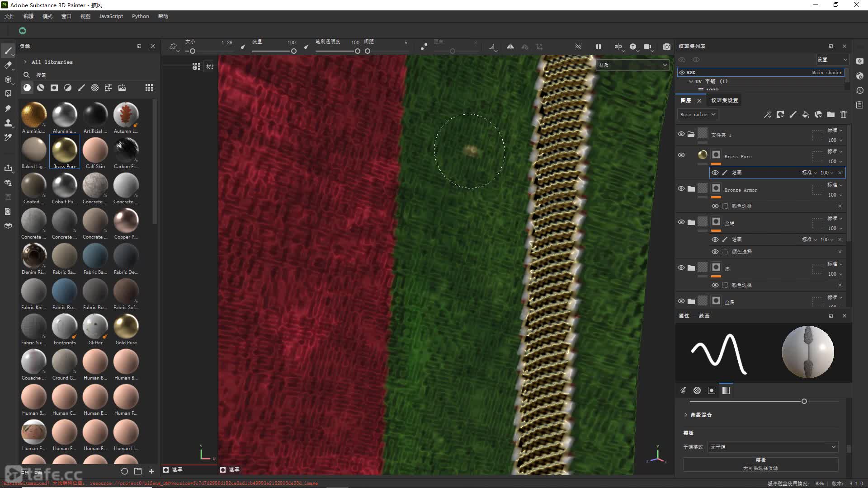Open the display settings side icon
Image resolution: width=868 pixels, height=488 pixels.
[x=860, y=61]
